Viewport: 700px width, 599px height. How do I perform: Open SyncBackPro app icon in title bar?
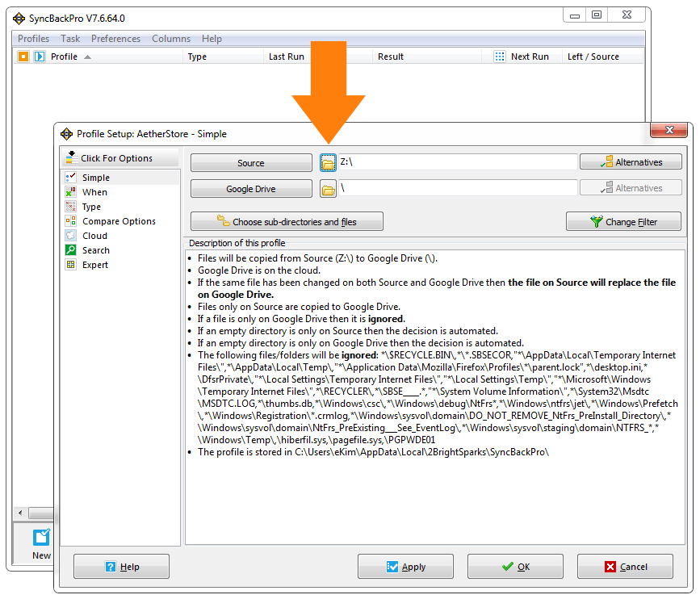click(x=19, y=19)
